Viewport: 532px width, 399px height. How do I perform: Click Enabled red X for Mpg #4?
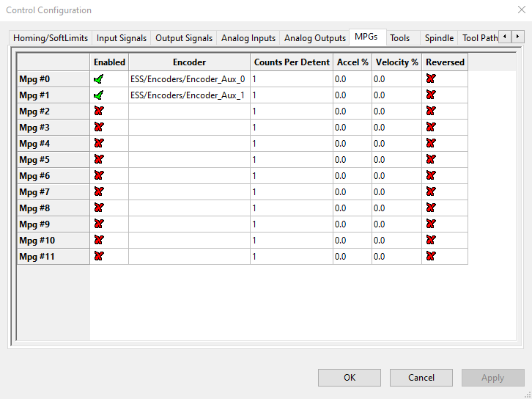pos(99,144)
